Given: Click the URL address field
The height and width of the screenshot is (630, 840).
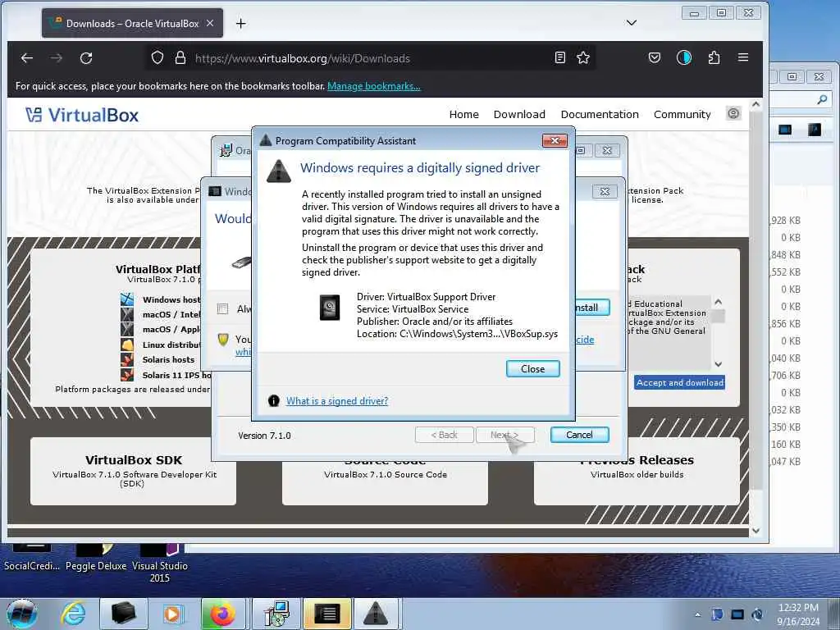Looking at the screenshot, I should pos(370,58).
